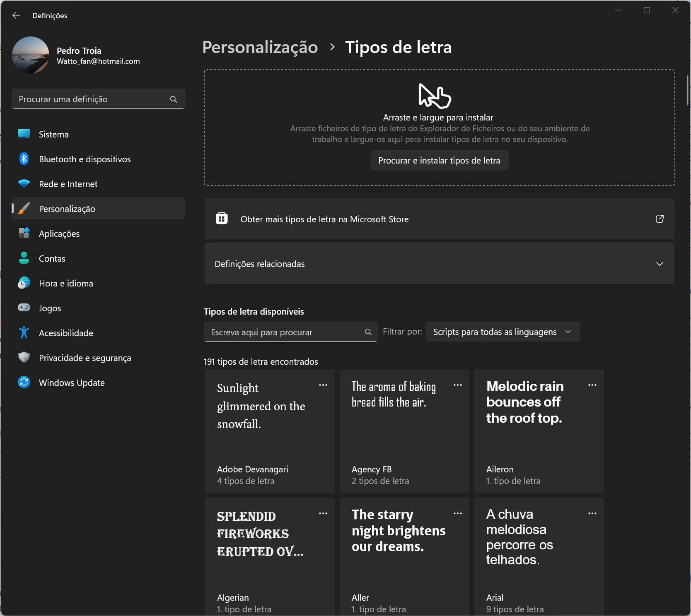Viewport: 691px width, 616px height.
Task: Open more options for Algerian font
Action: [x=323, y=513]
